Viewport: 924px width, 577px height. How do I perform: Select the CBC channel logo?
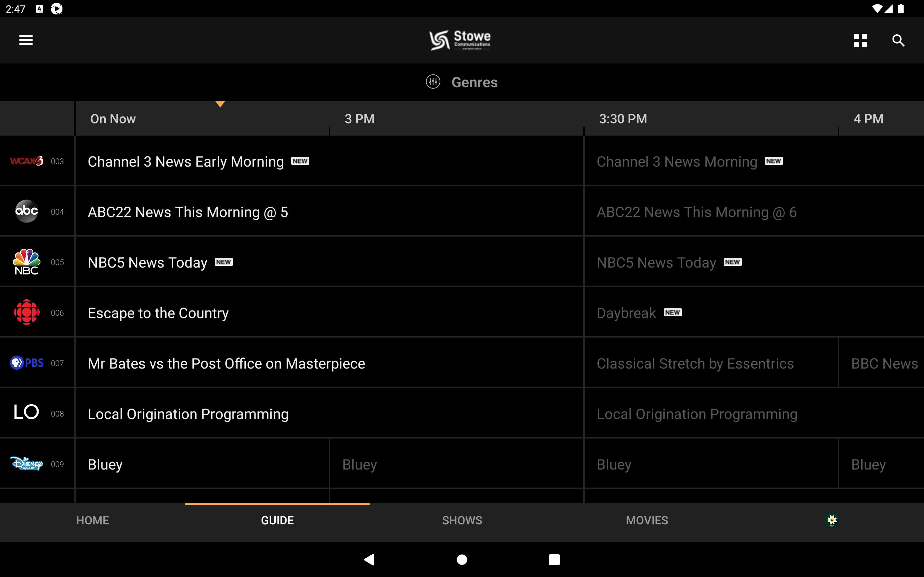(26, 312)
